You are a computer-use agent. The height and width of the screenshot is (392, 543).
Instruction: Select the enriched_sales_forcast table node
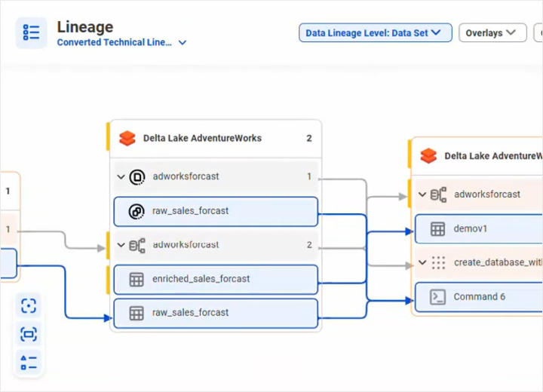coord(216,279)
